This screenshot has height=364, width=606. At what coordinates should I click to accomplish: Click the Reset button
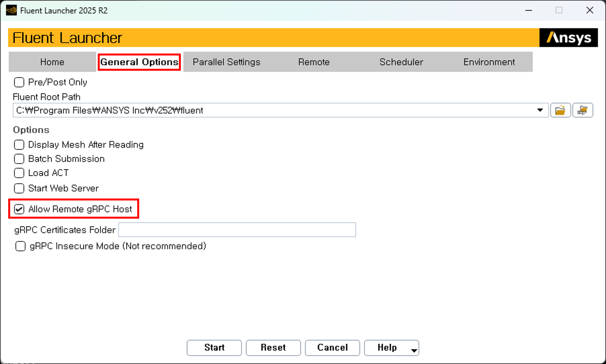pos(273,348)
